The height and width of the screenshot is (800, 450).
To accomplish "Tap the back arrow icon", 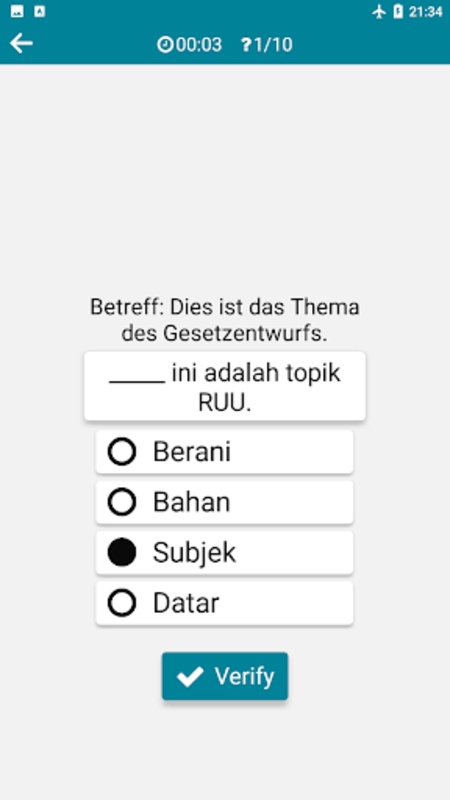I will pos(21,44).
